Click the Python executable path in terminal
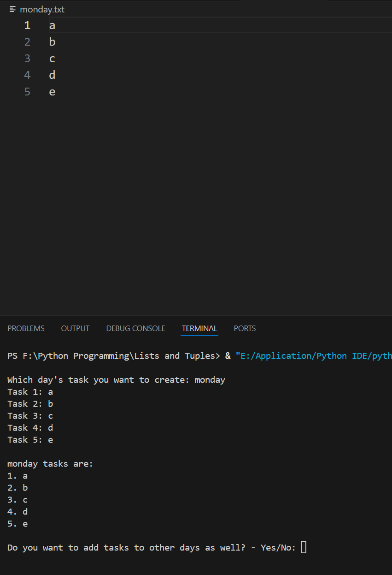Viewport: 392px width, 575px height. (313, 356)
